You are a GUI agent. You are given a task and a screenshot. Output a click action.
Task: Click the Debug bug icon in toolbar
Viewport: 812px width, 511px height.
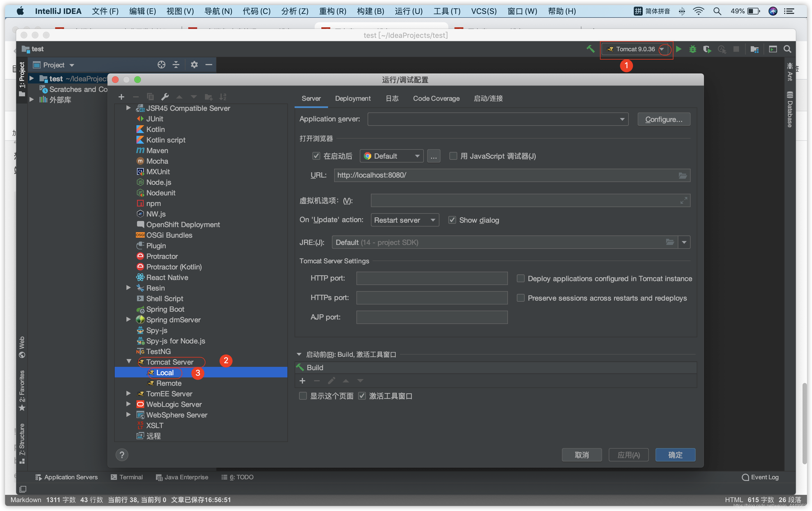(693, 49)
